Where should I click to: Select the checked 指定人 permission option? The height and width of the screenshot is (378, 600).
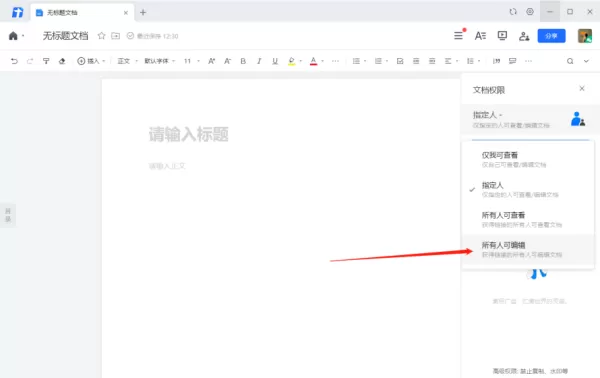click(x=528, y=189)
